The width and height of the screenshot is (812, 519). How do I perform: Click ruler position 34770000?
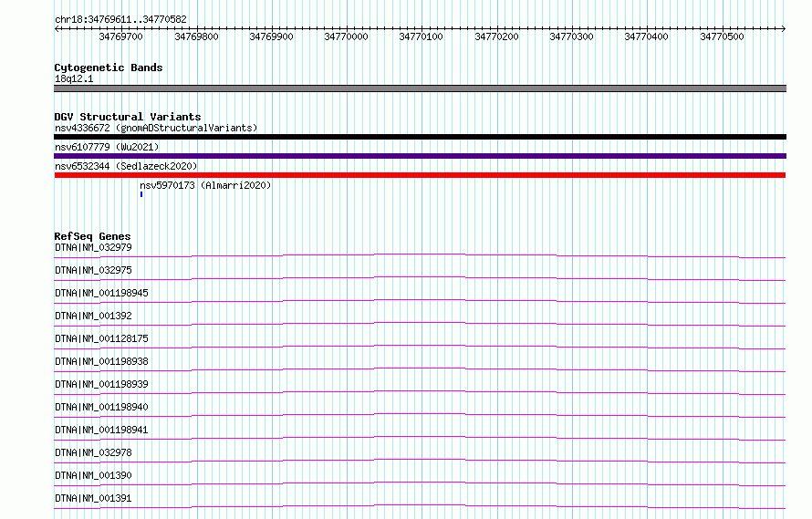click(346, 36)
